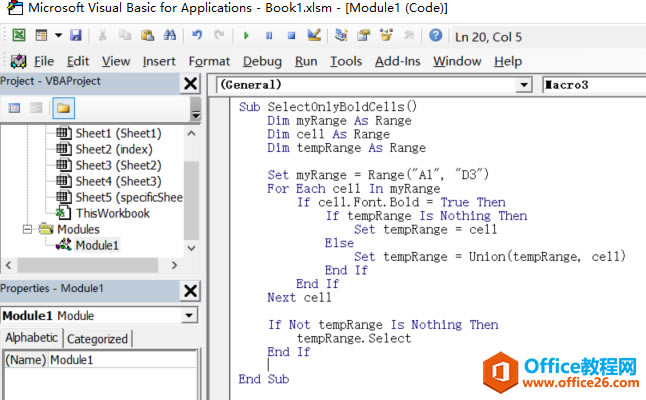
Task: Open the Insert menu
Action: (159, 61)
